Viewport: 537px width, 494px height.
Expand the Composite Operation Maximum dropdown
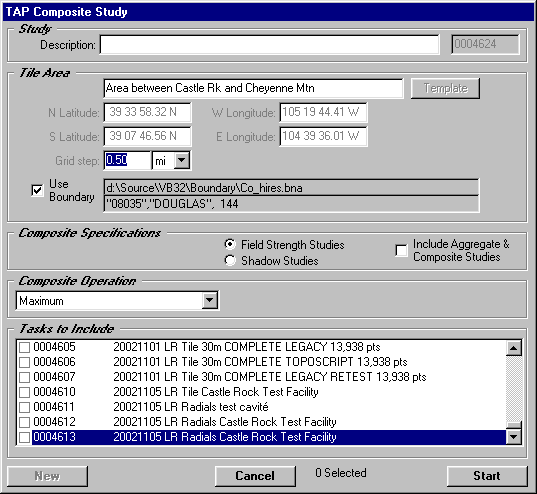210,300
